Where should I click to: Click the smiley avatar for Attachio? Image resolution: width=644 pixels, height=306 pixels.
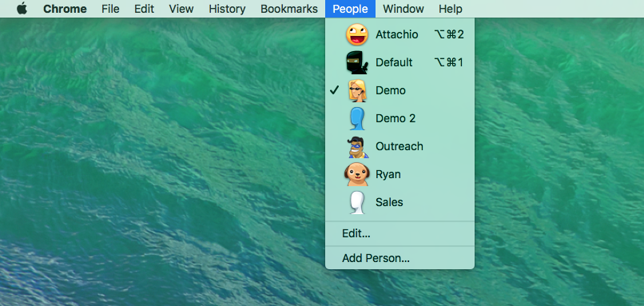click(356, 34)
